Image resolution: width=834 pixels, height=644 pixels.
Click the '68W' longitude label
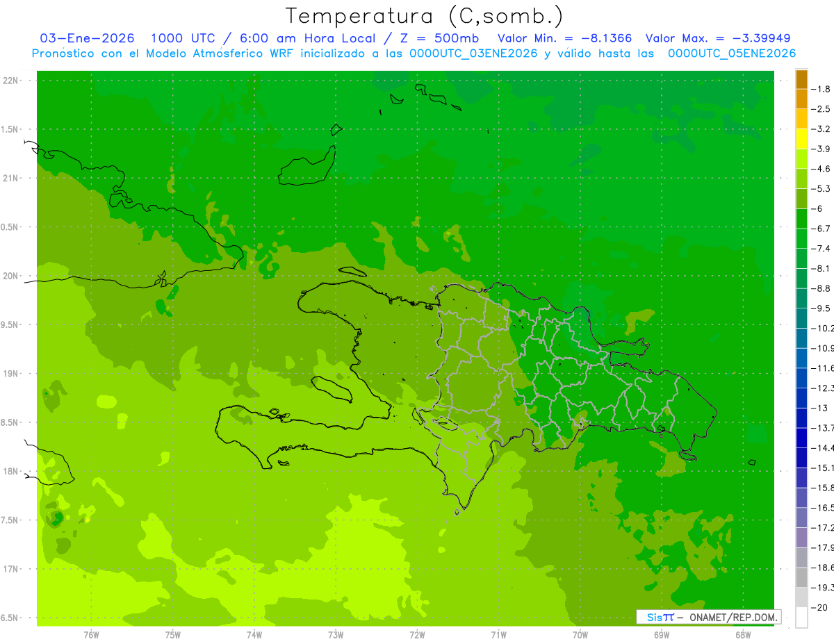click(743, 634)
